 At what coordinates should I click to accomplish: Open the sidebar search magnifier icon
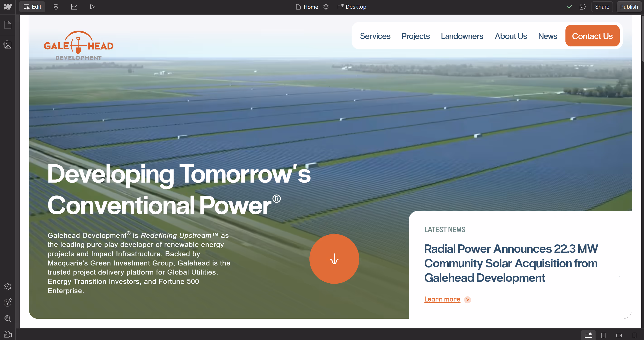point(8,318)
